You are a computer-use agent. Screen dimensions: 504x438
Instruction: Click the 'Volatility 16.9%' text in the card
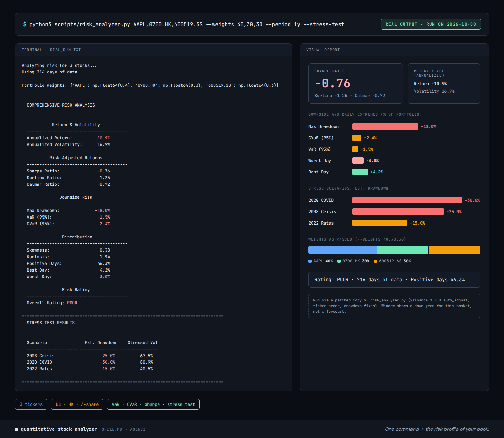click(x=434, y=91)
